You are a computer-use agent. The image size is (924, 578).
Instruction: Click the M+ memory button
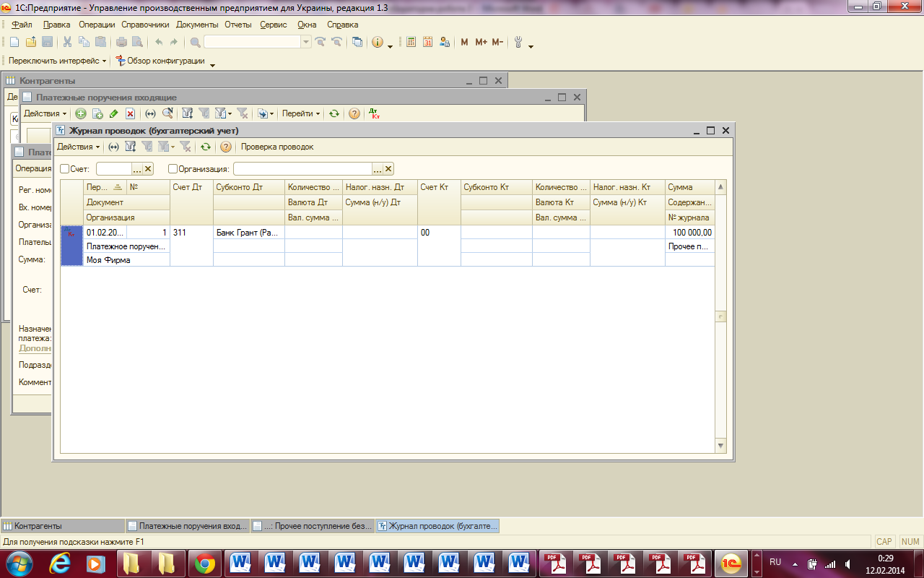pos(481,43)
